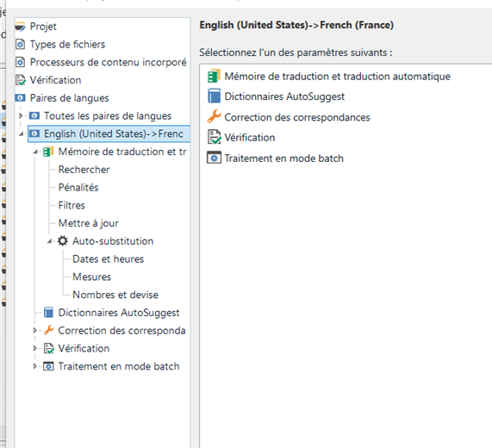Click the top-level Vérification icon in tree
This screenshot has width=492, height=448.
coord(21,80)
